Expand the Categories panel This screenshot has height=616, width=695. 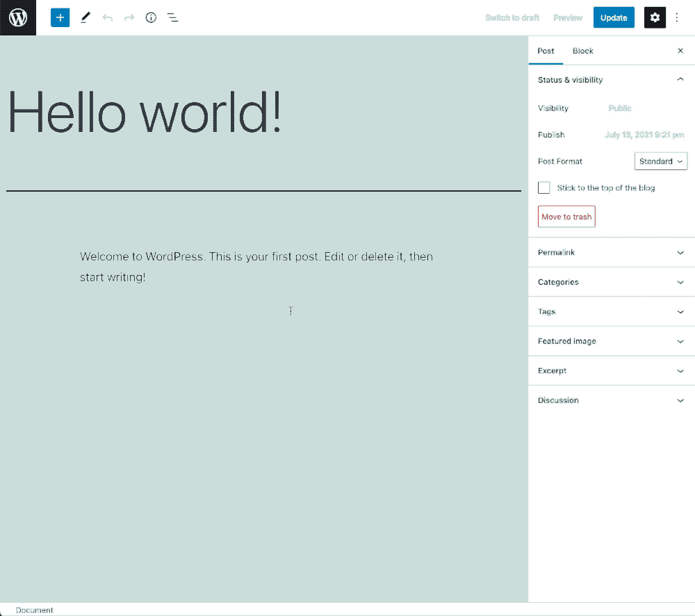point(611,282)
